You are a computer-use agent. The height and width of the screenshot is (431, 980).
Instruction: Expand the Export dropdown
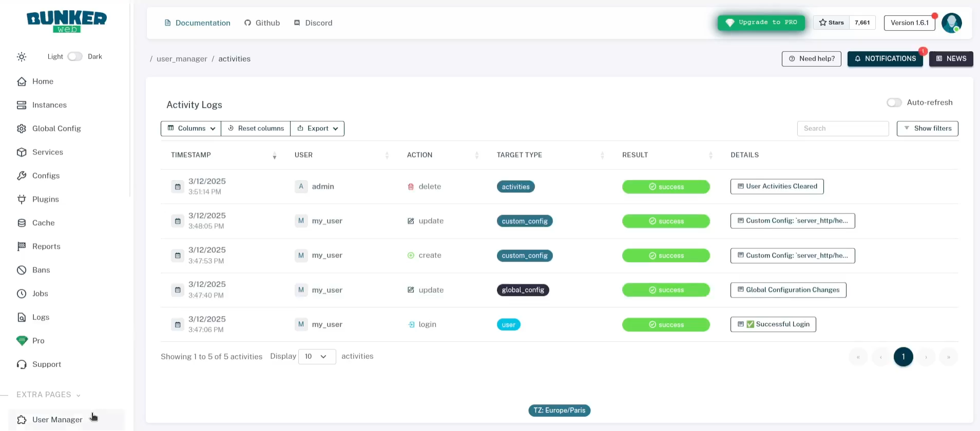317,128
